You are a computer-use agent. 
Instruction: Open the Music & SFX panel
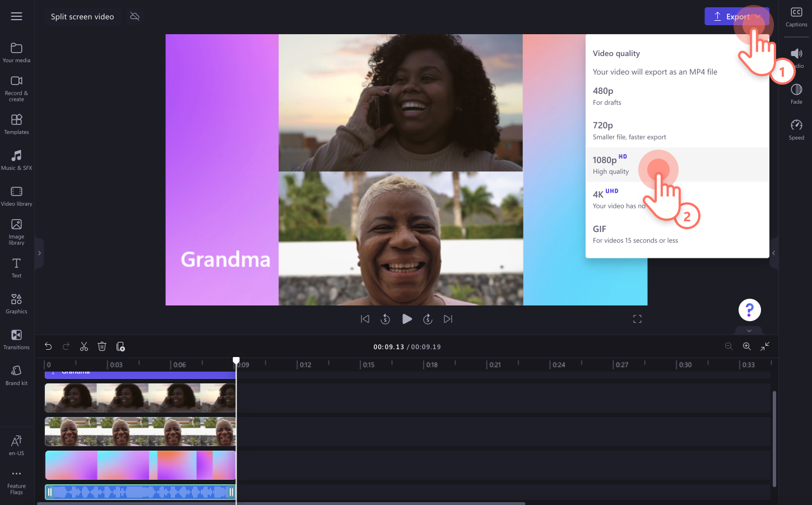[17, 160]
